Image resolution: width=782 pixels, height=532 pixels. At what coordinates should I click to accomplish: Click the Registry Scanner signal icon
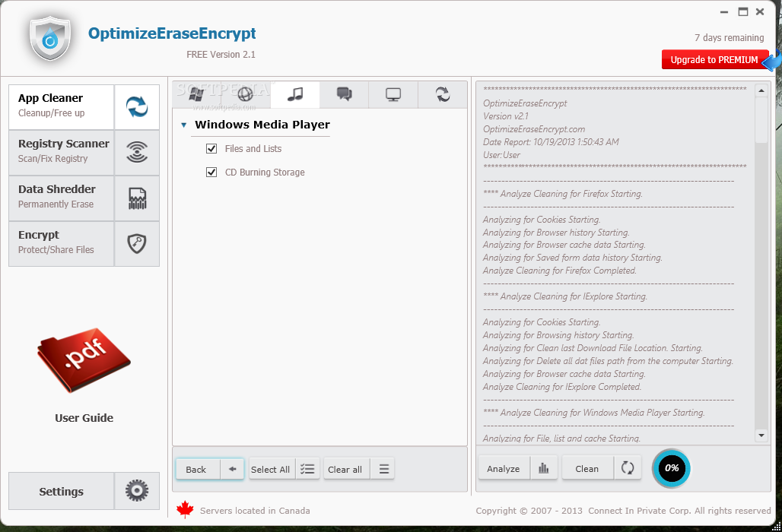point(137,152)
